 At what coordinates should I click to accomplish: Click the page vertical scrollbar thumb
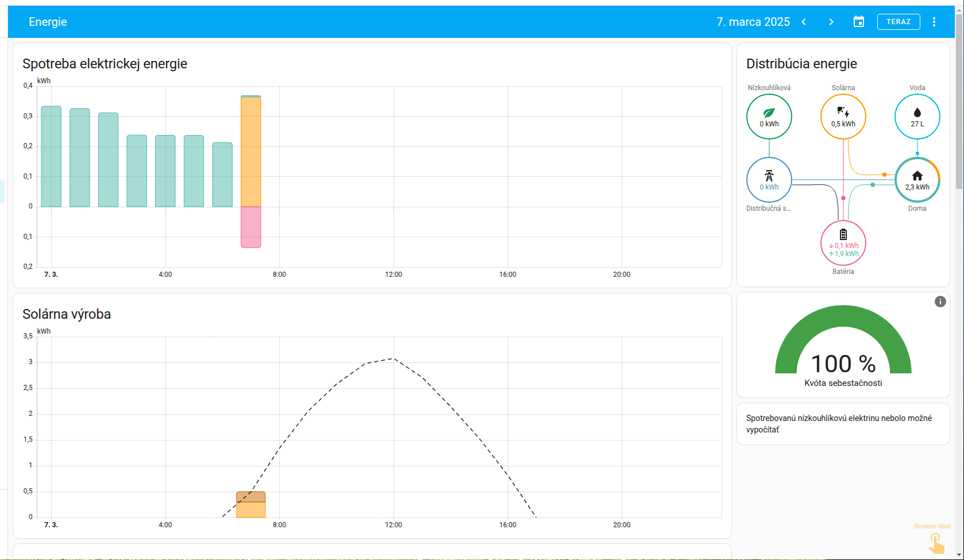959,103
